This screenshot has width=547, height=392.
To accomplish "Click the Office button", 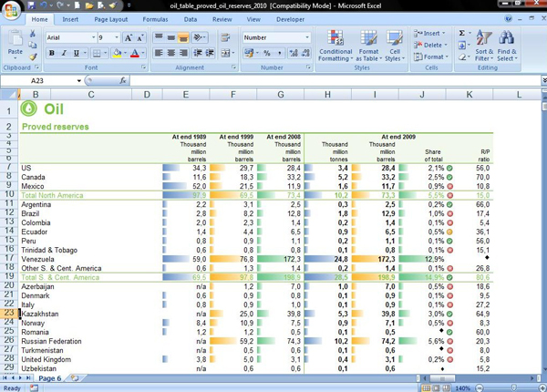I will pos(11,10).
